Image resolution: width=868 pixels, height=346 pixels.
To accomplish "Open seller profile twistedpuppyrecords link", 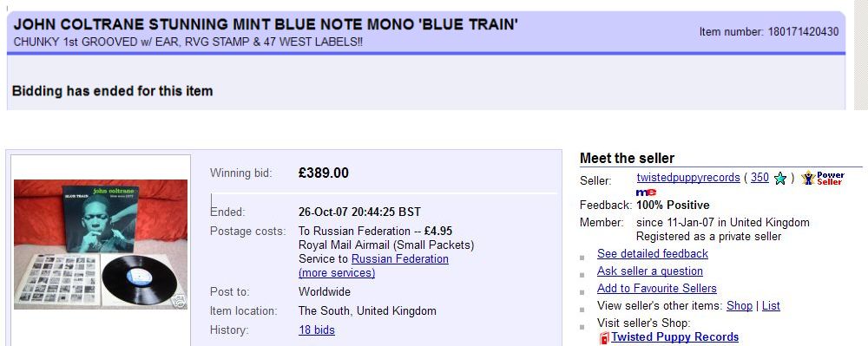I will (x=688, y=178).
